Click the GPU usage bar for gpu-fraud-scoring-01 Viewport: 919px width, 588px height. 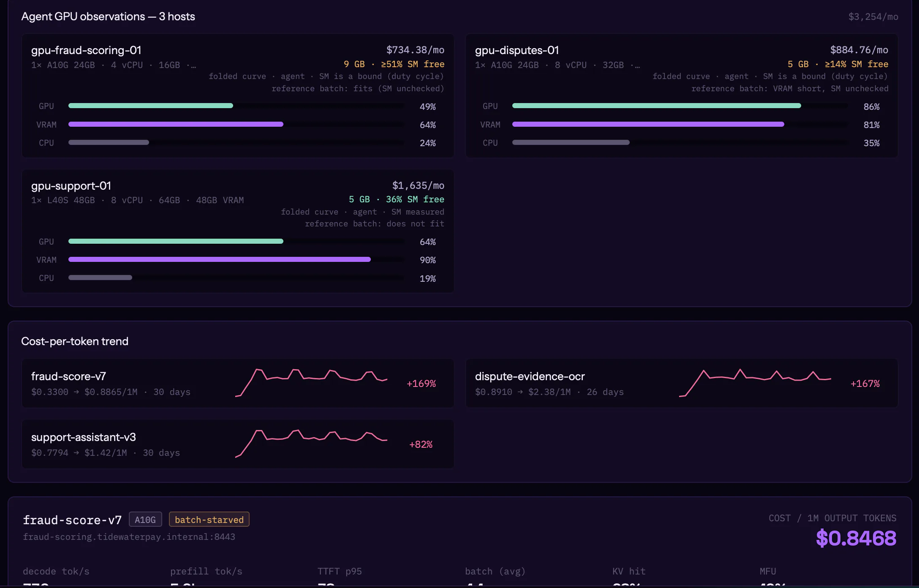tap(236, 106)
